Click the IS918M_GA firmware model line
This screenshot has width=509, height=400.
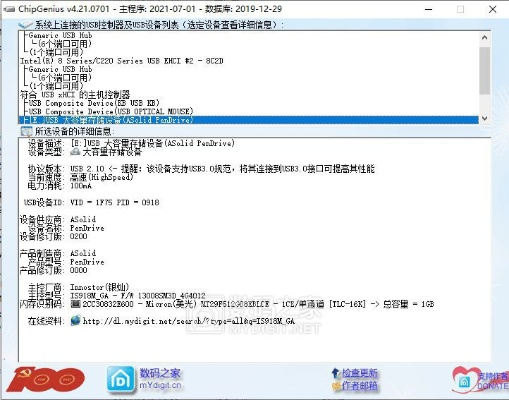click(138, 296)
